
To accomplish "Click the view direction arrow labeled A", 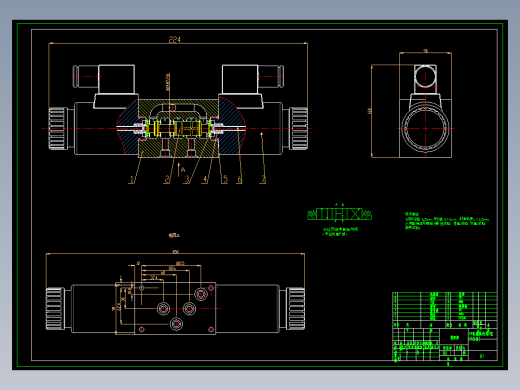I will point(181,170).
